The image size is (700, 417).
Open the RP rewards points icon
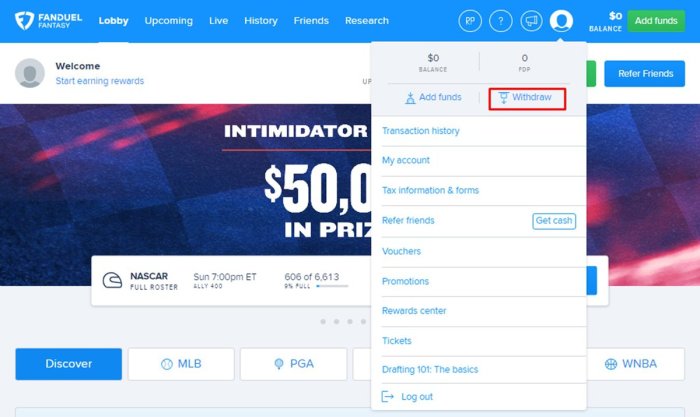[x=470, y=21]
